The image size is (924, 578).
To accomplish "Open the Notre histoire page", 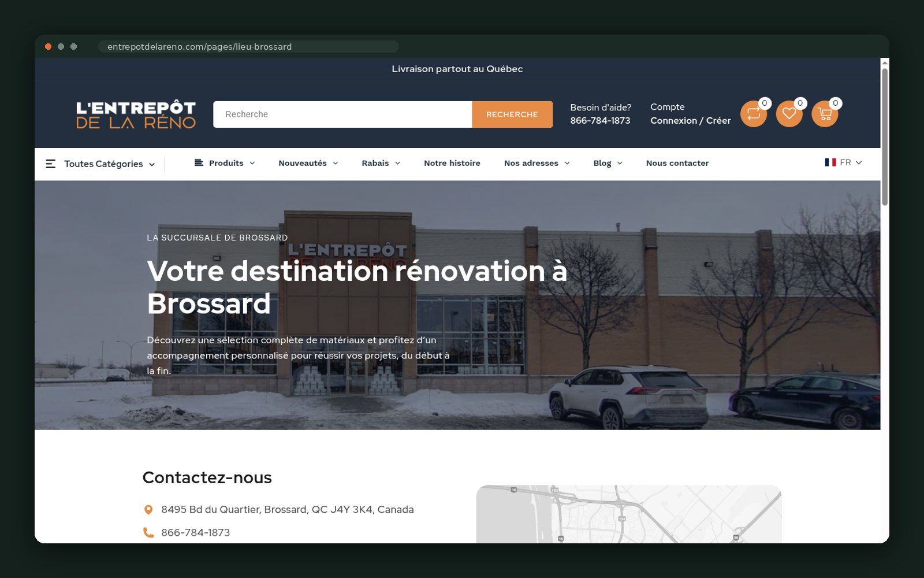I will pyautogui.click(x=452, y=164).
